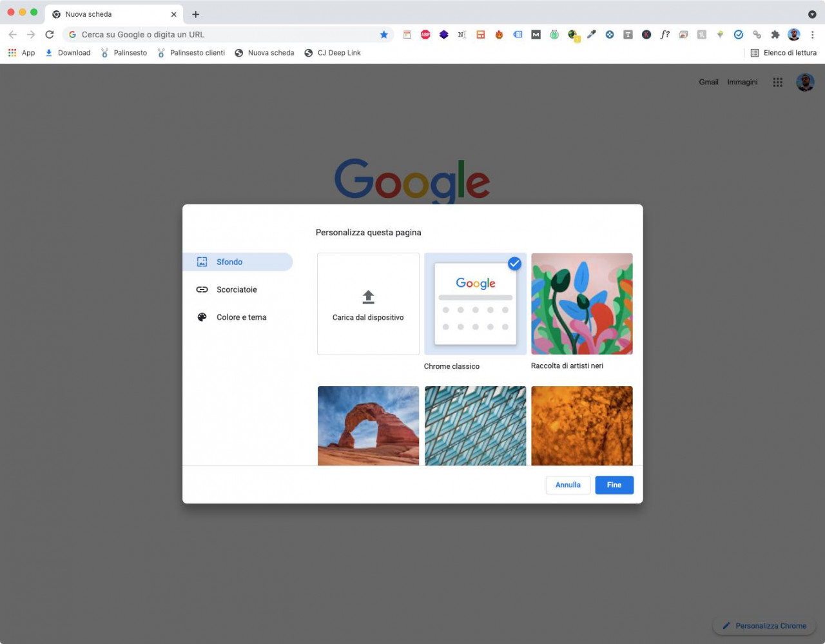825x644 pixels.
Task: Click the f? font finder extension
Action: click(665, 35)
